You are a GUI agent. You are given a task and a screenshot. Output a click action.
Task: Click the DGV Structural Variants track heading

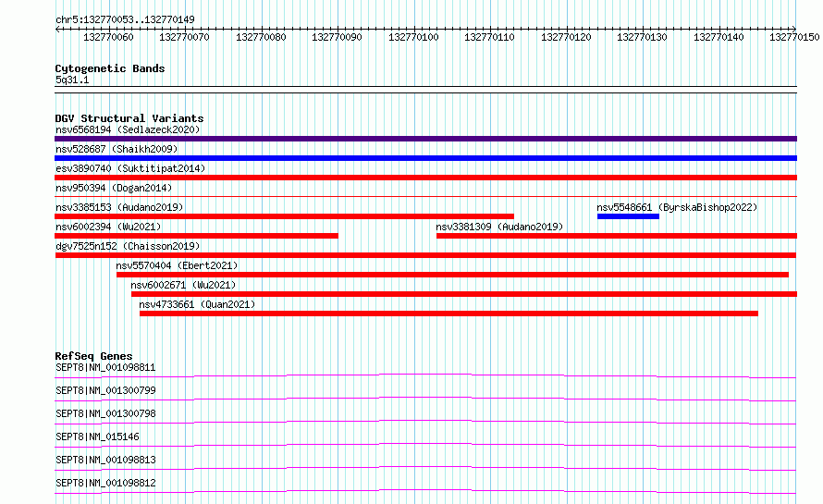(129, 118)
